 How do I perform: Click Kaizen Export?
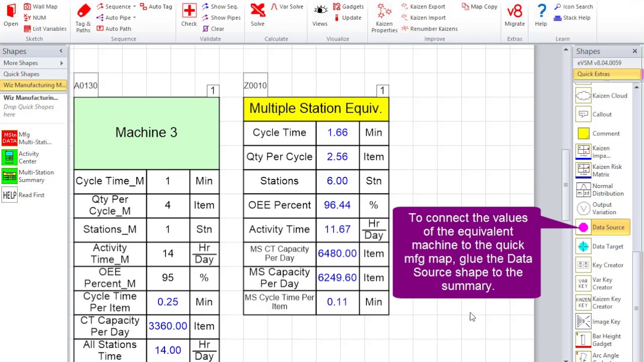pos(424,7)
